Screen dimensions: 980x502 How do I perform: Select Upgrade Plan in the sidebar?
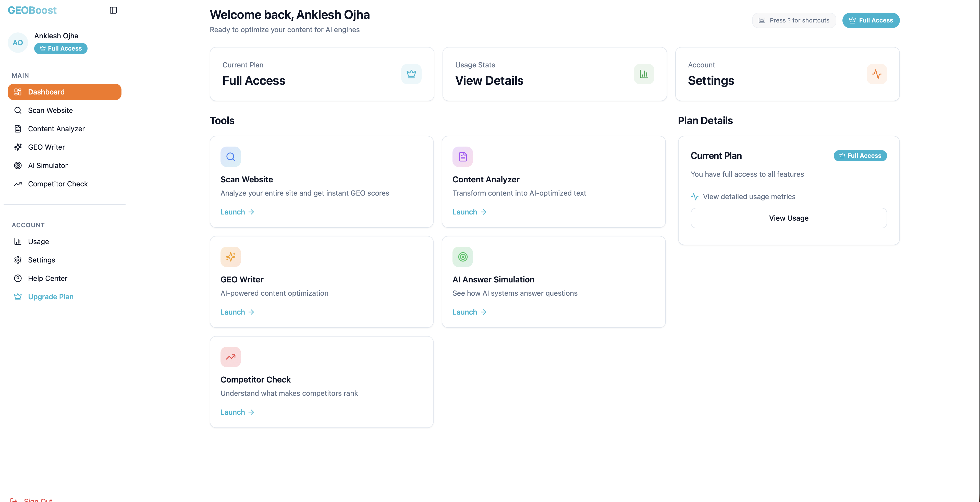(x=51, y=296)
